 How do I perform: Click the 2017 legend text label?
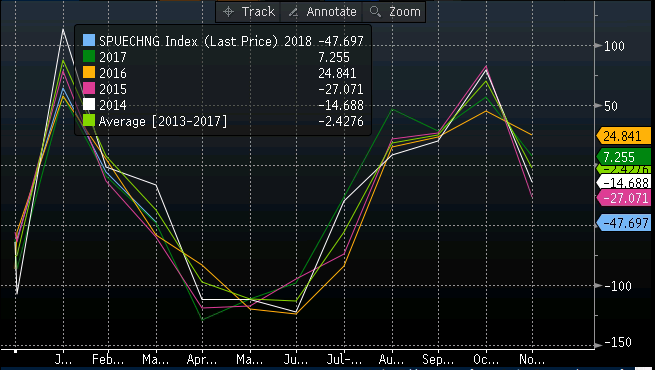[x=113, y=57]
